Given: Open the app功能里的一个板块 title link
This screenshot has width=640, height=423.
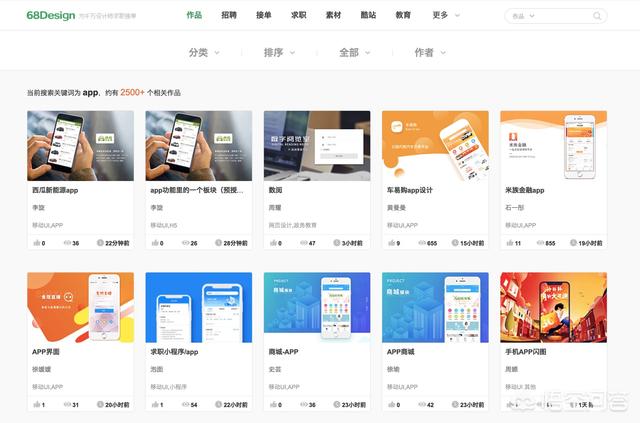Looking at the screenshot, I should [x=197, y=190].
